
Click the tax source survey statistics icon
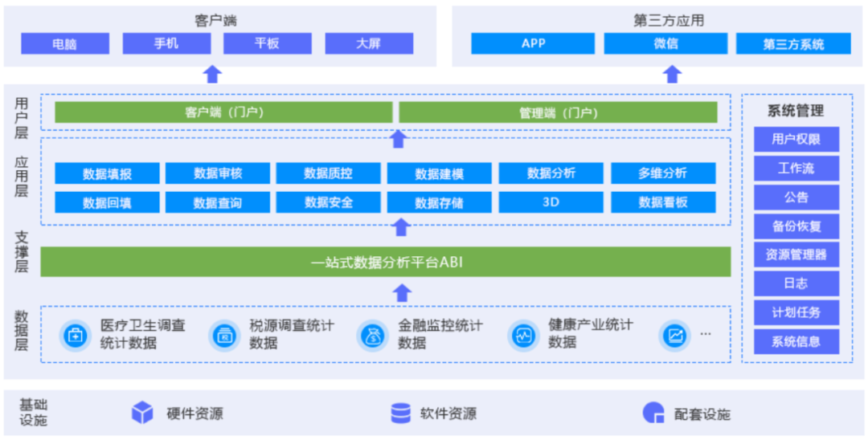click(225, 335)
